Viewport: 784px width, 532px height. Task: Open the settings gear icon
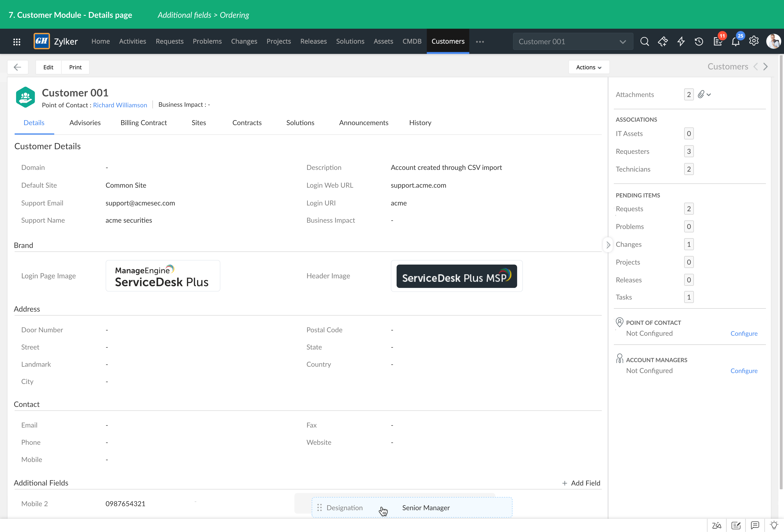754,41
